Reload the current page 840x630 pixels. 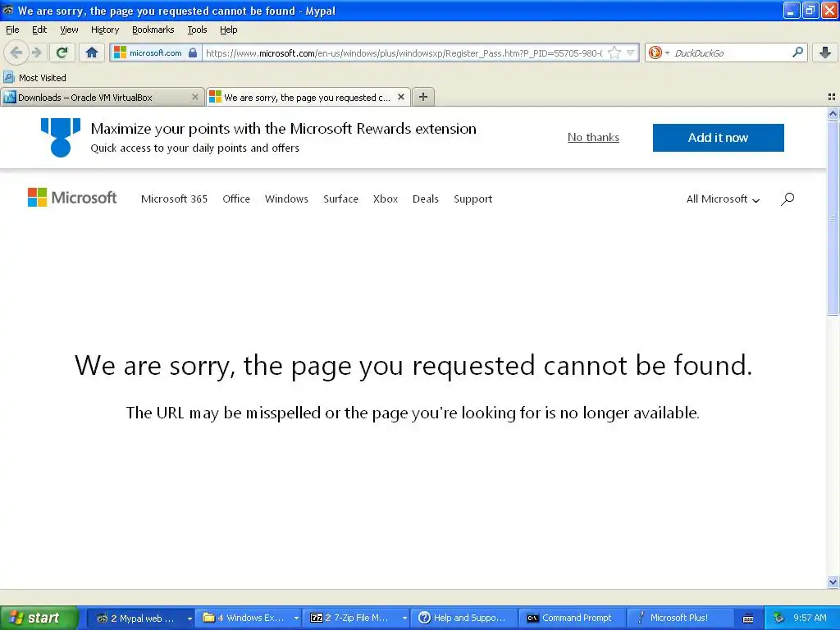pyautogui.click(x=62, y=52)
